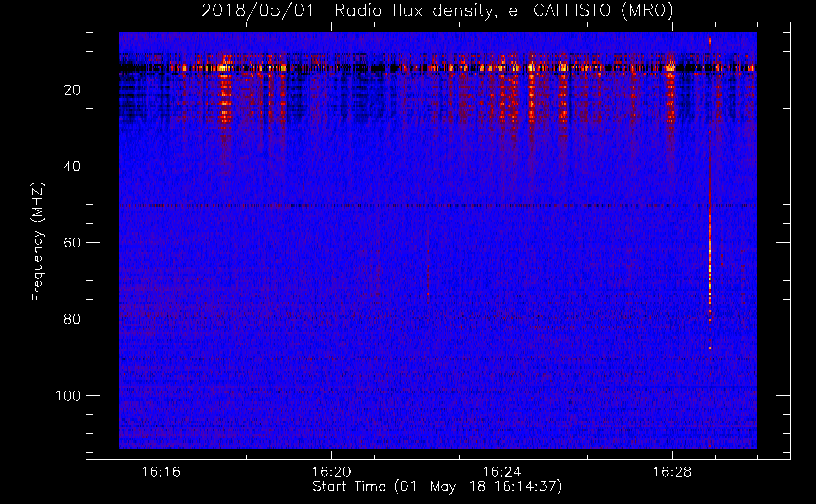816x504 pixels.
Task: Click the 'Start Time (01-May-18 16:14:37)' label
Action: [437, 487]
